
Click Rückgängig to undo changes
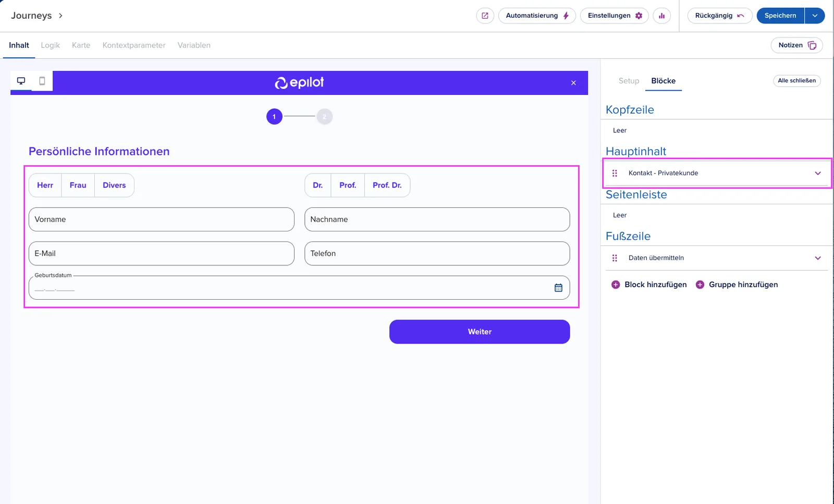(719, 16)
